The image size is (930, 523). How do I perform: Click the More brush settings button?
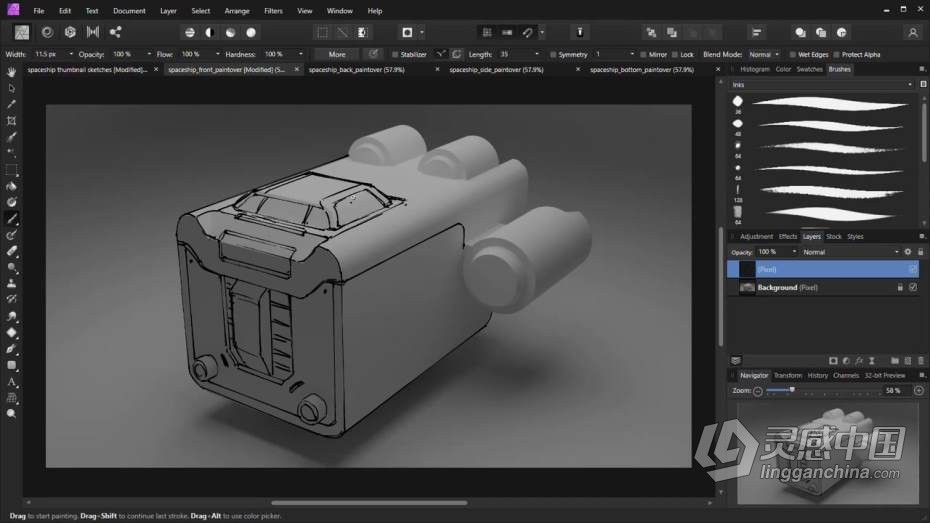point(337,55)
